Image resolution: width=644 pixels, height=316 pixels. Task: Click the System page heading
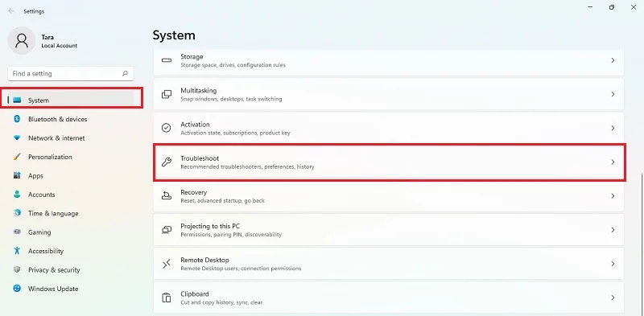point(174,35)
